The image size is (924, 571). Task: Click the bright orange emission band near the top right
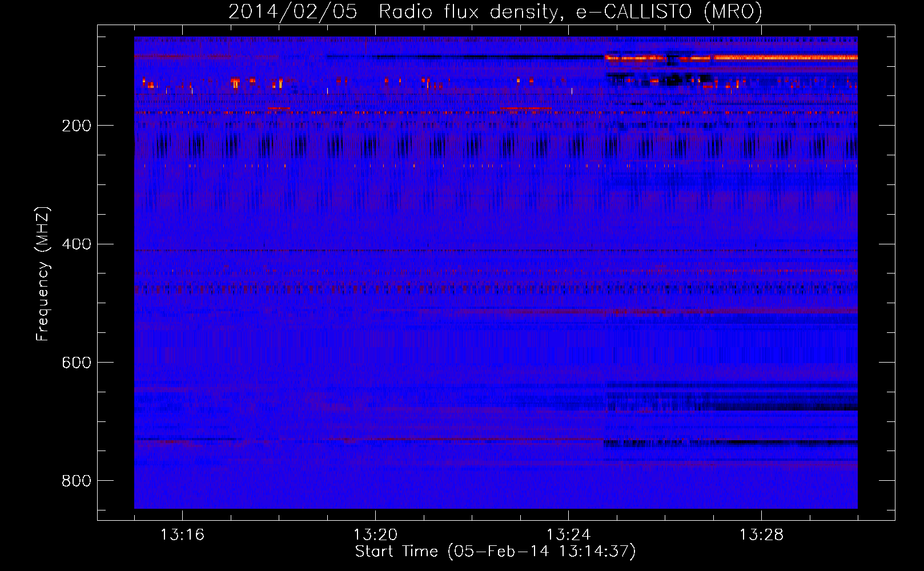tap(731, 58)
